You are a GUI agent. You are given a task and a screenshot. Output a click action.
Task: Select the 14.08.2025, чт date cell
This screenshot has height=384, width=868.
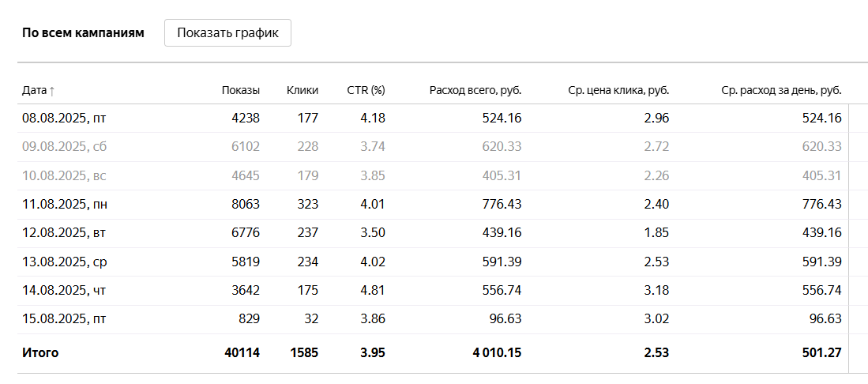[x=64, y=290]
